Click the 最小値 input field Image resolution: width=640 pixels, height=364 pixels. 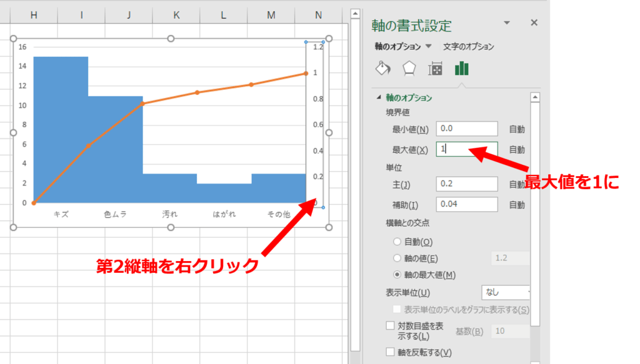[x=466, y=129]
